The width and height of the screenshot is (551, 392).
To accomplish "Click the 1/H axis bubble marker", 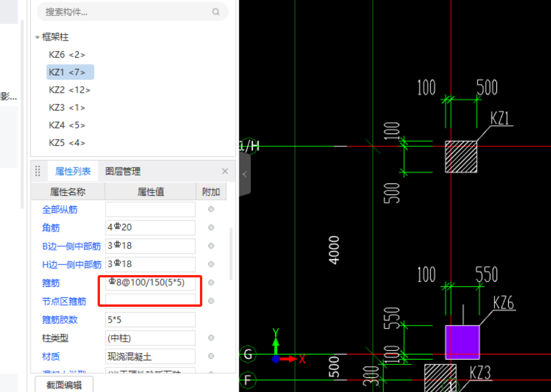I will click(249, 145).
